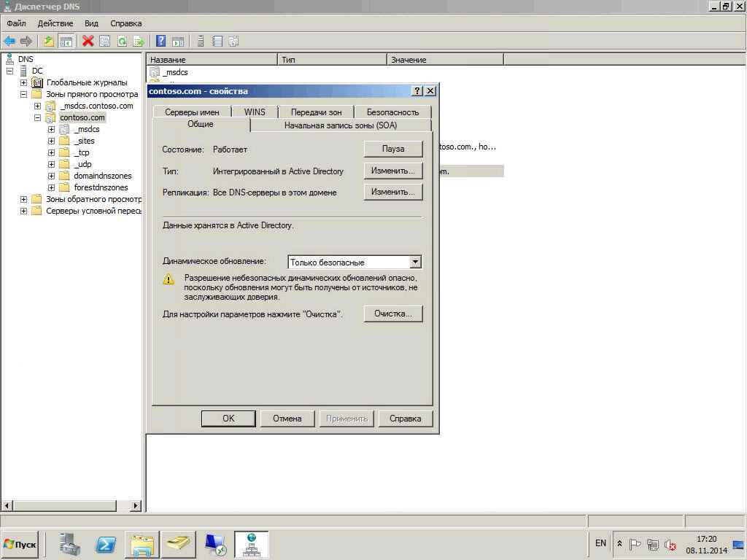Viewport: 747px width, 560px height.
Task: Click Изменить button next to Тип
Action: [393, 171]
